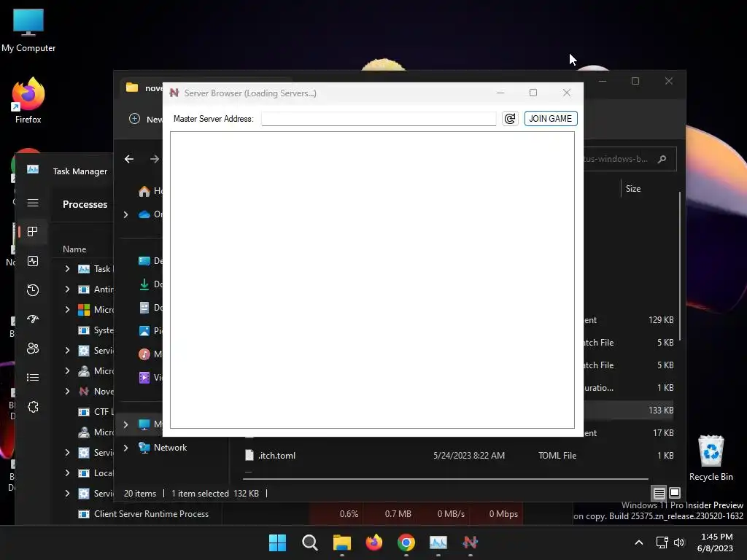747x560 pixels.
Task: Expand the Microsoft colored-logo process row
Action: point(67,309)
